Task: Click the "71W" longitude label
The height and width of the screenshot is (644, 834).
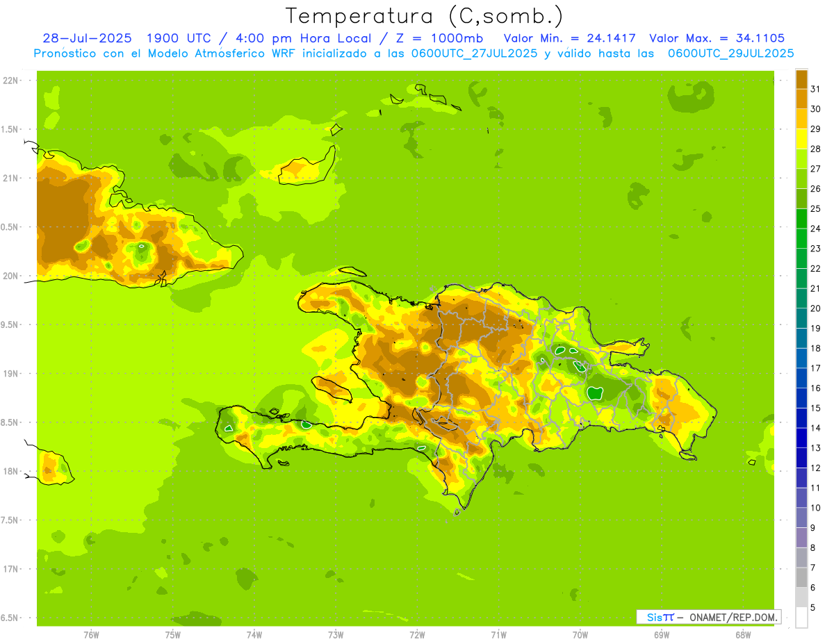Action: click(498, 634)
